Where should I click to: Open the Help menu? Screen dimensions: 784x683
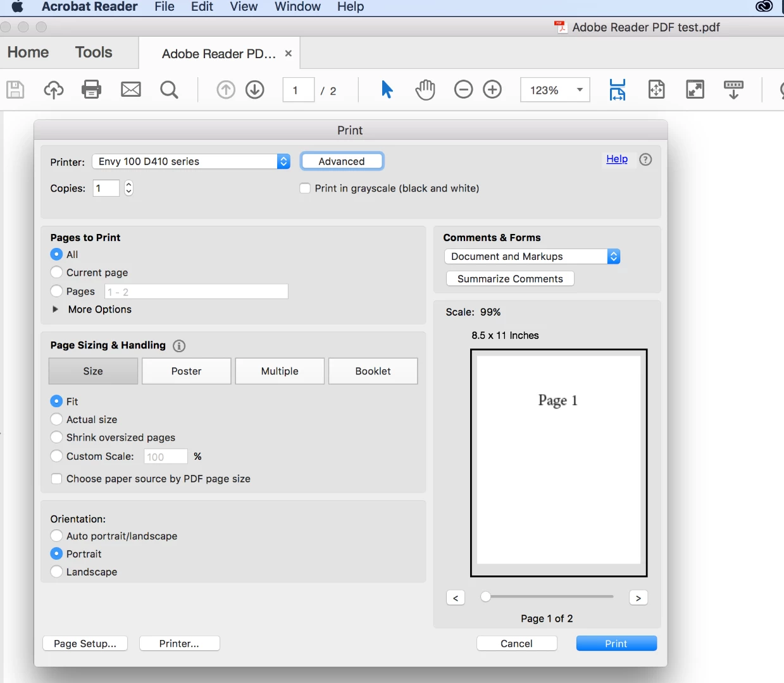[351, 7]
